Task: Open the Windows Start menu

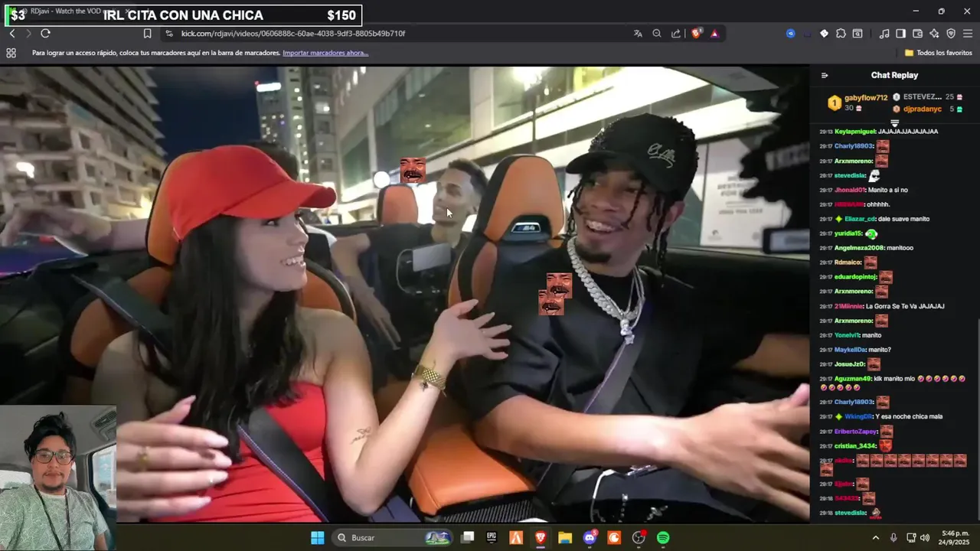Action: (x=317, y=538)
